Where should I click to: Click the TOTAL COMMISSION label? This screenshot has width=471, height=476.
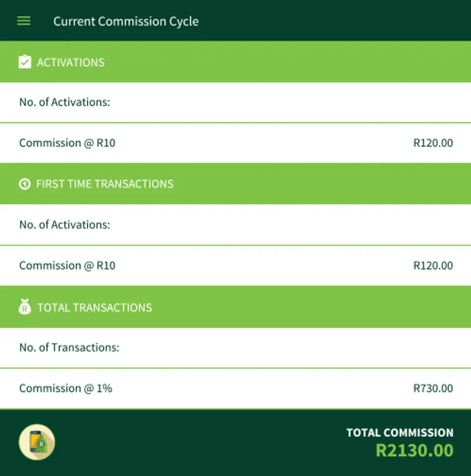(x=400, y=433)
